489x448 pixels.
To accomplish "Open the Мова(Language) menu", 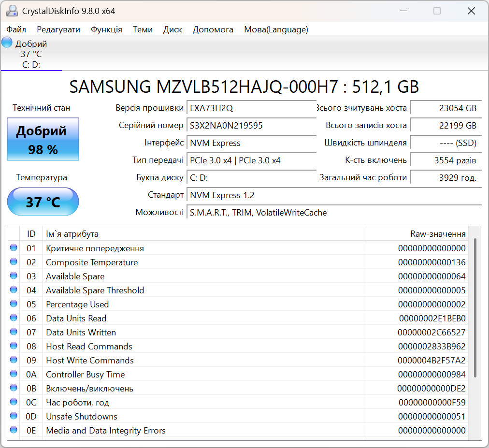I will (x=276, y=29).
